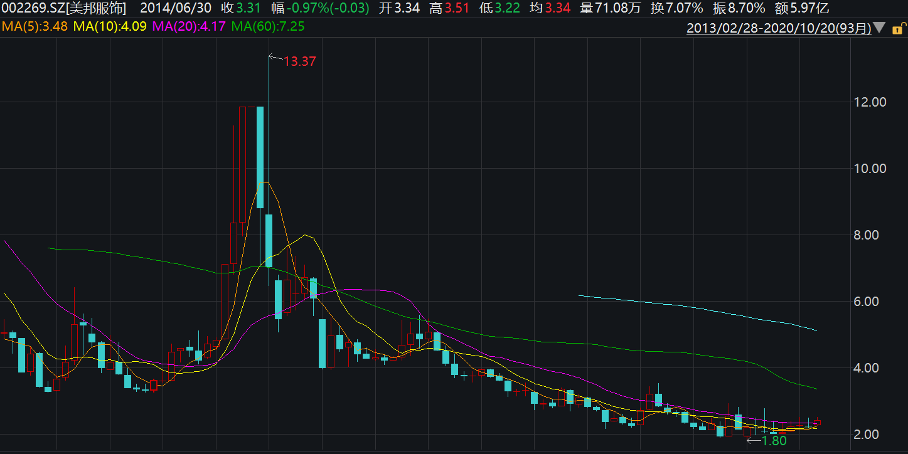Select the 2014/06/30 date in header
908x454 pixels.
point(177,8)
